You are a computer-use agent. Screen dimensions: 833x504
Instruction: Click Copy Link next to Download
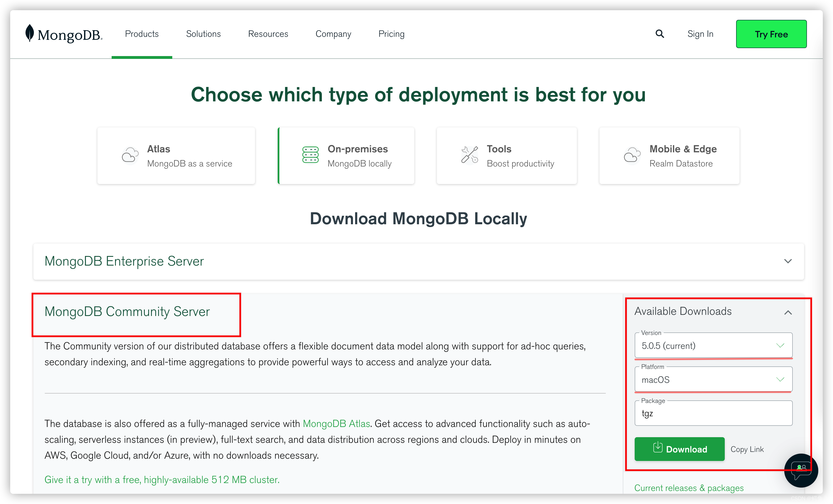point(747,449)
